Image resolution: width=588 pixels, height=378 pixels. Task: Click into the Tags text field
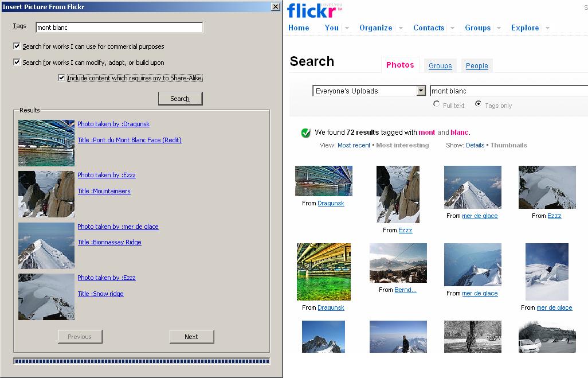119,28
